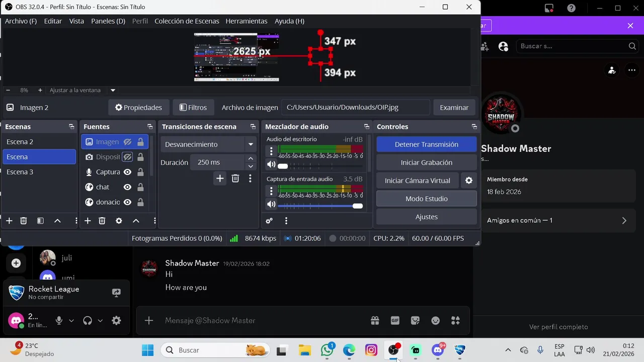Undock the Mezclador de audio panel

point(367,127)
